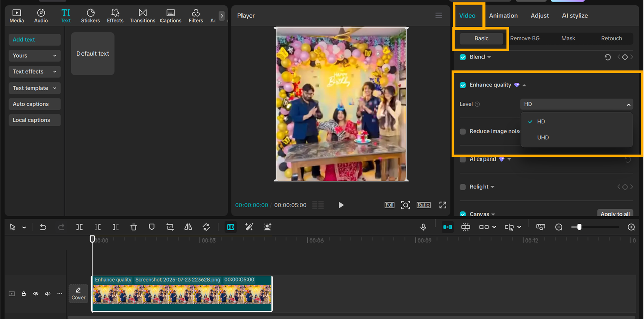Toggle track visibility eye icon
The image size is (644, 319).
(36, 294)
